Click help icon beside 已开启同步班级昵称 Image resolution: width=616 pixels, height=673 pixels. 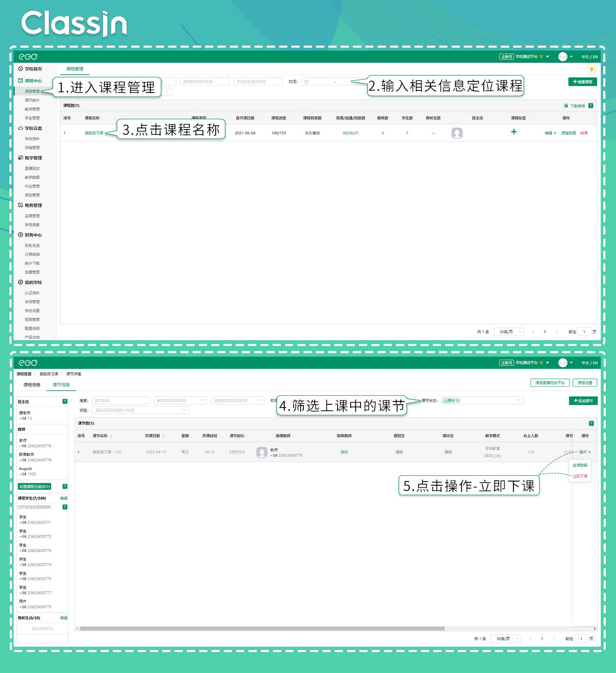pos(65,507)
